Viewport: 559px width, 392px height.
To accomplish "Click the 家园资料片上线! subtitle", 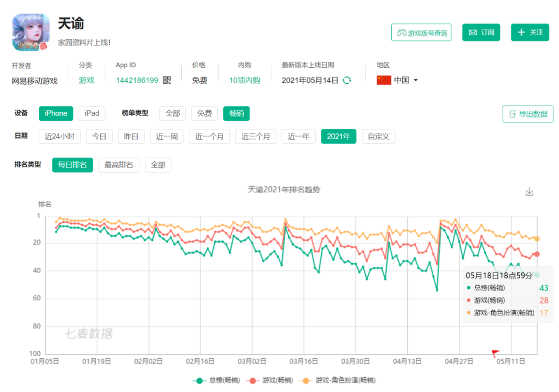I will pyautogui.click(x=84, y=43).
